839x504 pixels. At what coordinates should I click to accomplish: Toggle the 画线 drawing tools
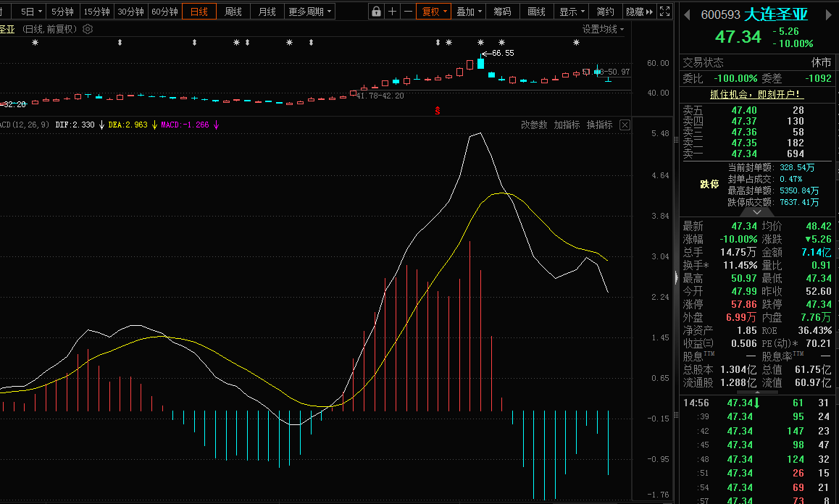point(536,12)
